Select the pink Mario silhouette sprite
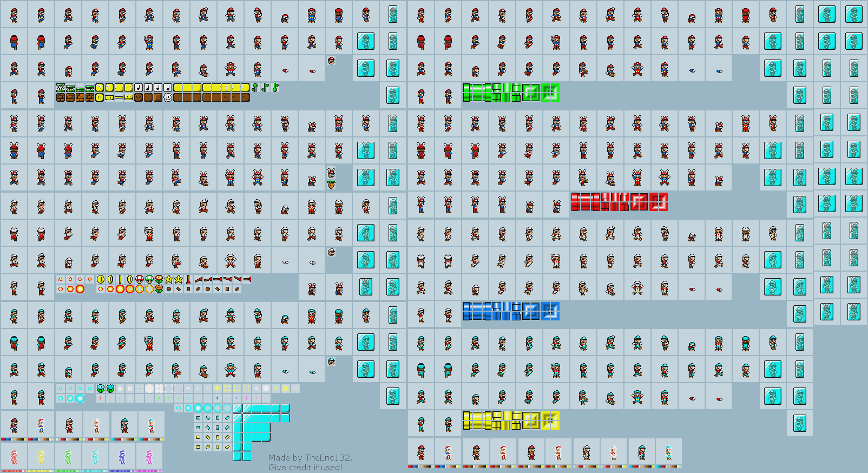868x473 pixels. click(14, 457)
